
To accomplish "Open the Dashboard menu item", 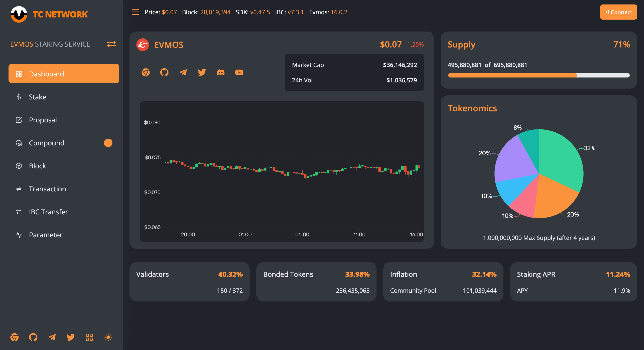I will point(64,73).
